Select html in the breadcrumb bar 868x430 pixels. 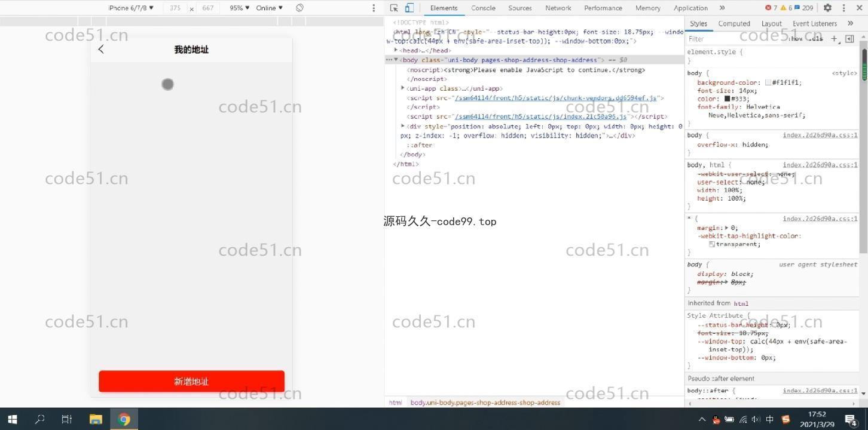395,403
